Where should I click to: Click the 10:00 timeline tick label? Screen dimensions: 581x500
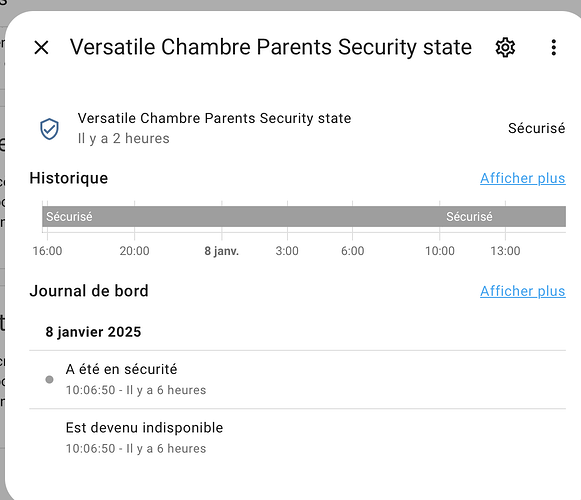(439, 251)
